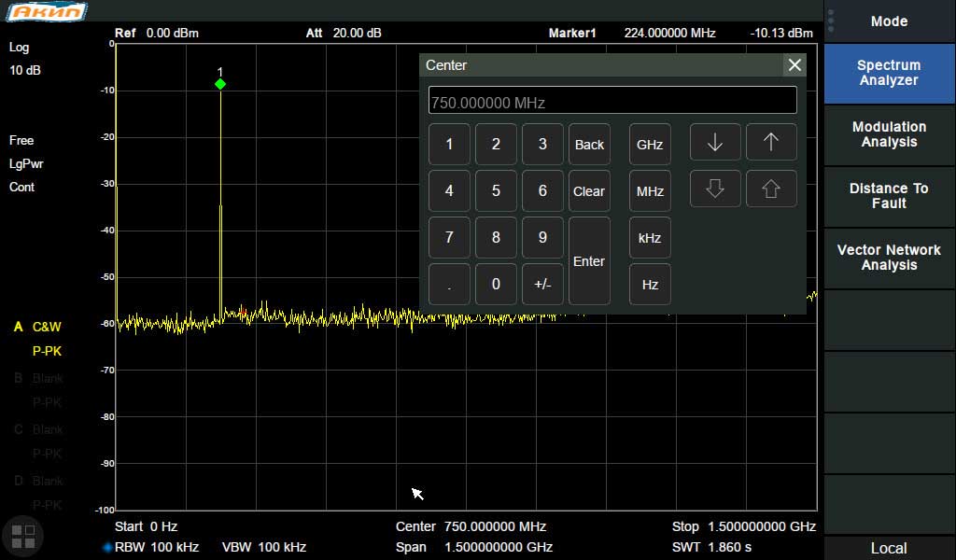Tap keypad digit 5
Viewport: 956px width, 560px height.
(x=496, y=190)
